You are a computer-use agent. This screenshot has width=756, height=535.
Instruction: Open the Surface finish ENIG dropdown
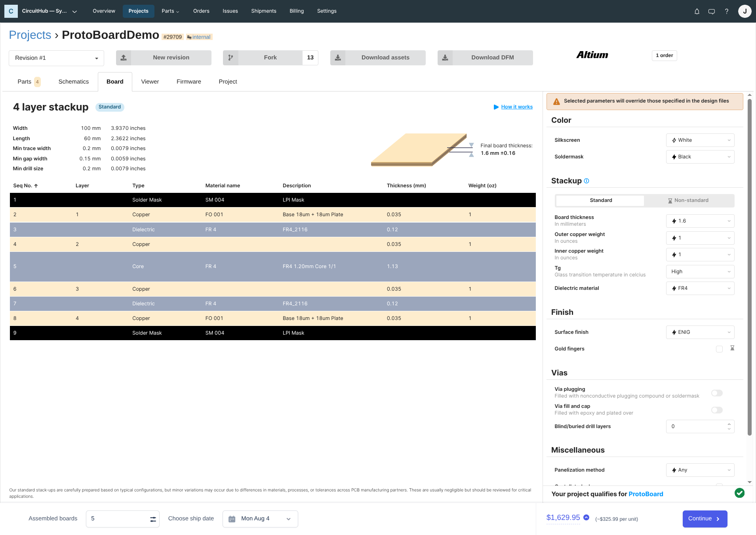click(699, 332)
